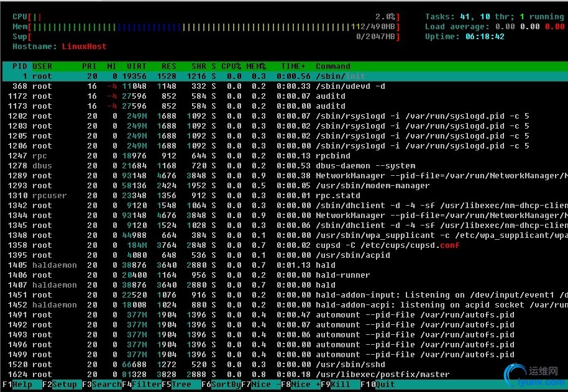Select the rpcbind process row
The width and height of the screenshot is (568, 392).
click(285, 156)
